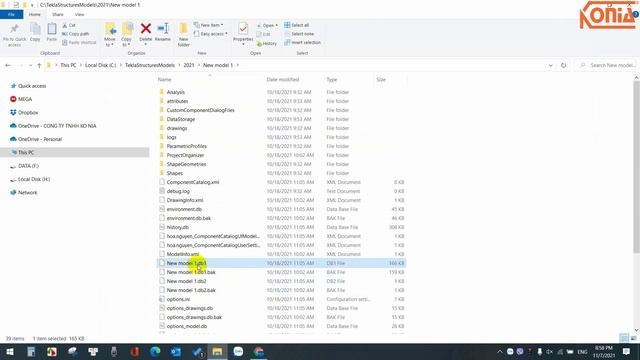The image size is (640, 360).
Task: Select environment.db file
Action: pyautogui.click(x=184, y=209)
